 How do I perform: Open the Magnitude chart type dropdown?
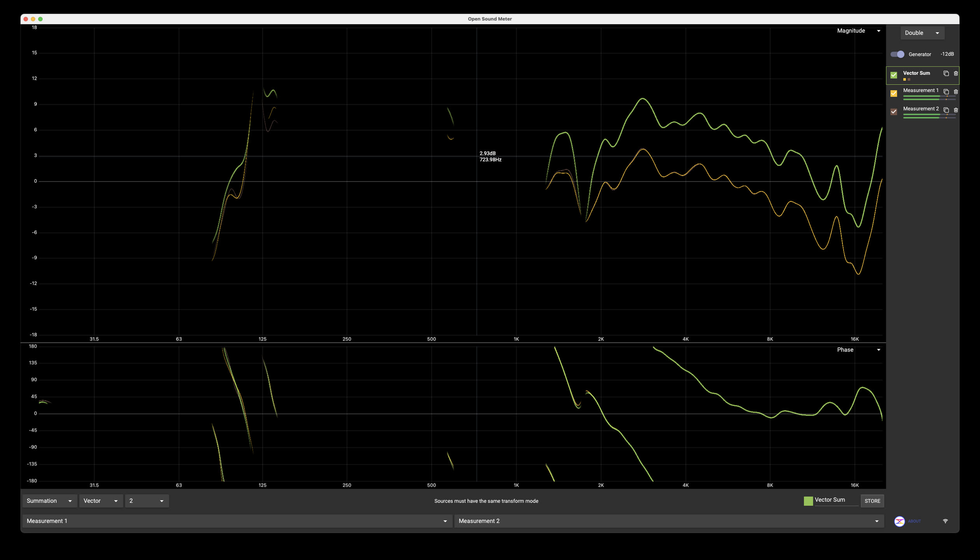pos(859,31)
